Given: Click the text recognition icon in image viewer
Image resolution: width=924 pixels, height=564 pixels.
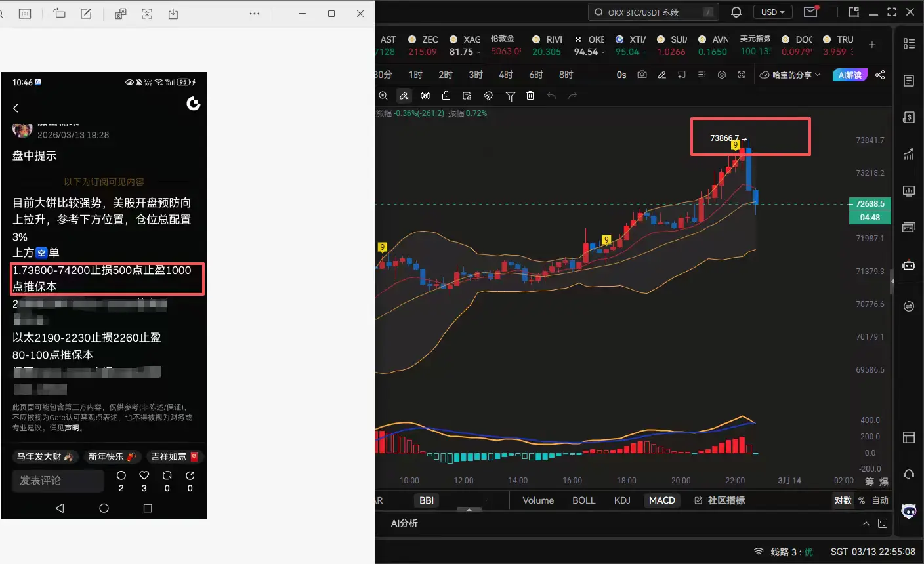Looking at the screenshot, I should 147,14.
